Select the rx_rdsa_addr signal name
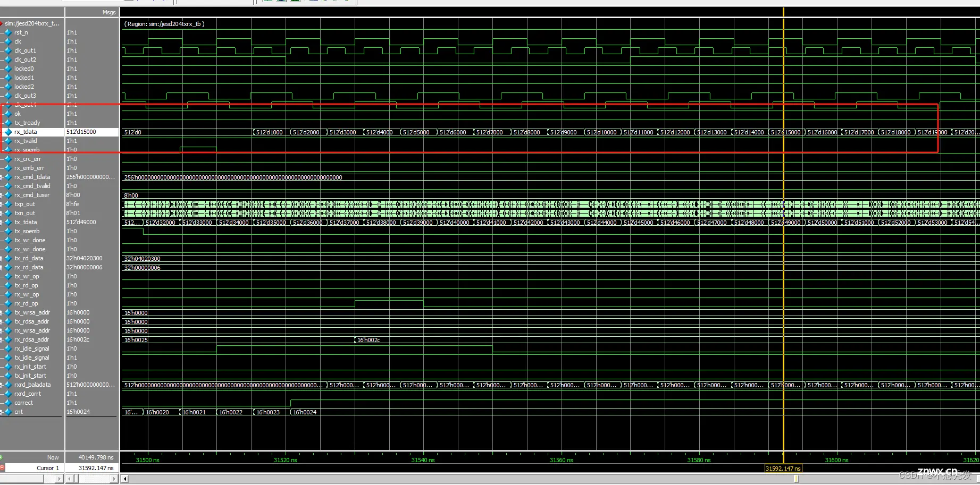The width and height of the screenshot is (980, 485). [31, 339]
